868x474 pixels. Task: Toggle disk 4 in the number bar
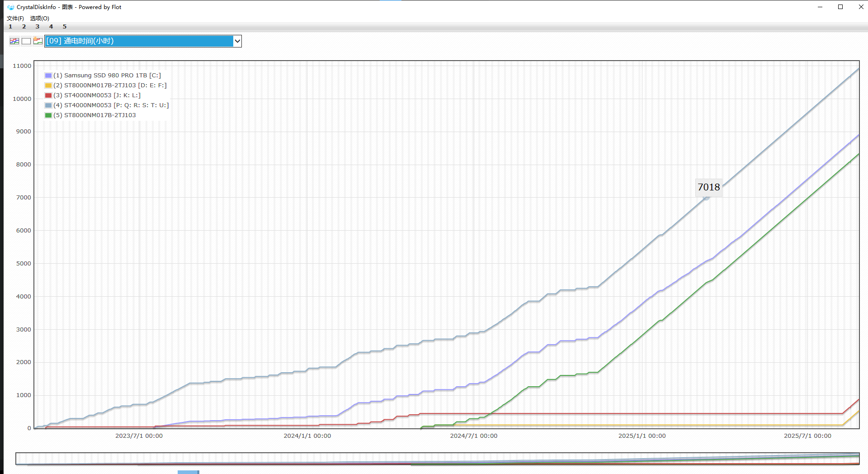point(51,27)
